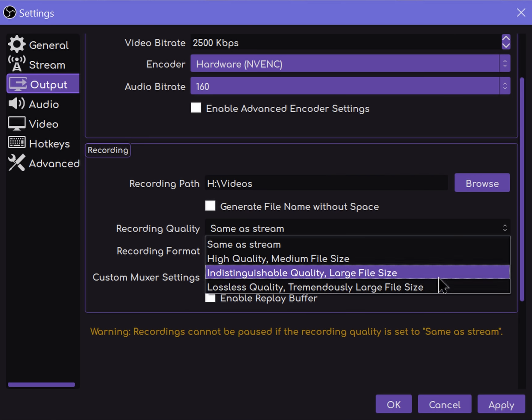Image resolution: width=532 pixels, height=420 pixels.
Task: Select the Video display icon
Action: pyautogui.click(x=17, y=123)
